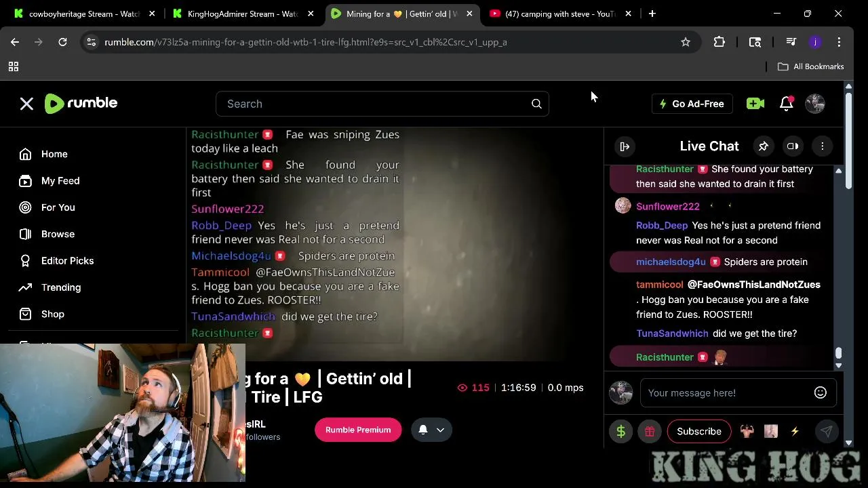This screenshot has width=868, height=488.
Task: Close the Rumble sidebar menu X icon
Action: click(x=26, y=104)
